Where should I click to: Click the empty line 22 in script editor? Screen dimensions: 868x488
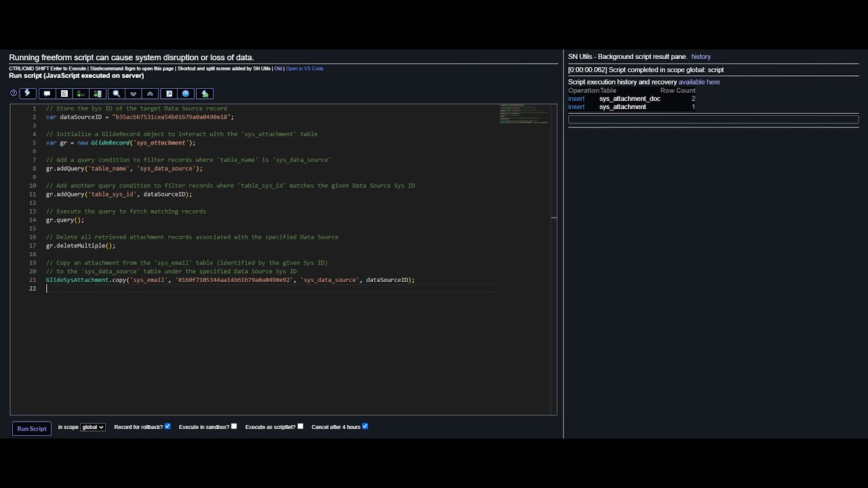tap(271, 289)
